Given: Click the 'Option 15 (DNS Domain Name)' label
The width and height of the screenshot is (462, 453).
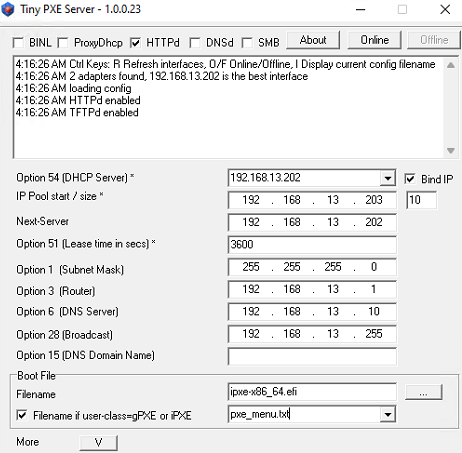Looking at the screenshot, I should pyautogui.click(x=85, y=355).
